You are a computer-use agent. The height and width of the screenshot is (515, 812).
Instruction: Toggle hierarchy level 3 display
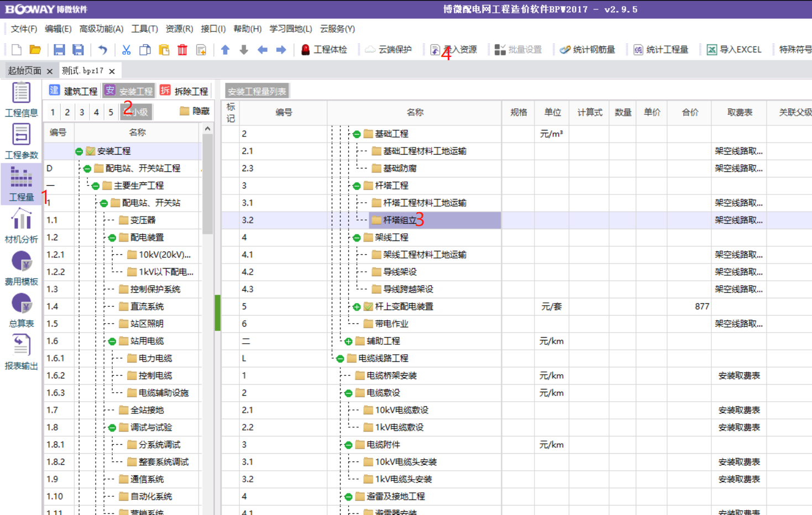[x=81, y=111]
